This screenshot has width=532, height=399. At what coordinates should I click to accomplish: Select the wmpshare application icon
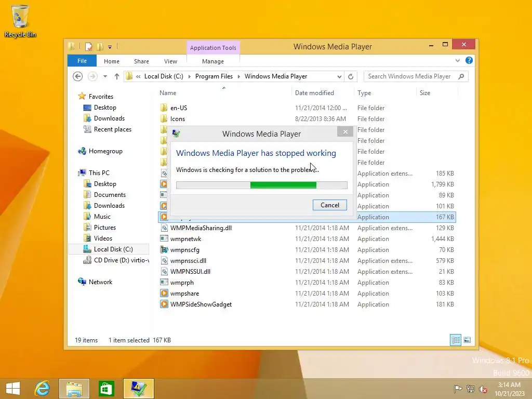[164, 294]
